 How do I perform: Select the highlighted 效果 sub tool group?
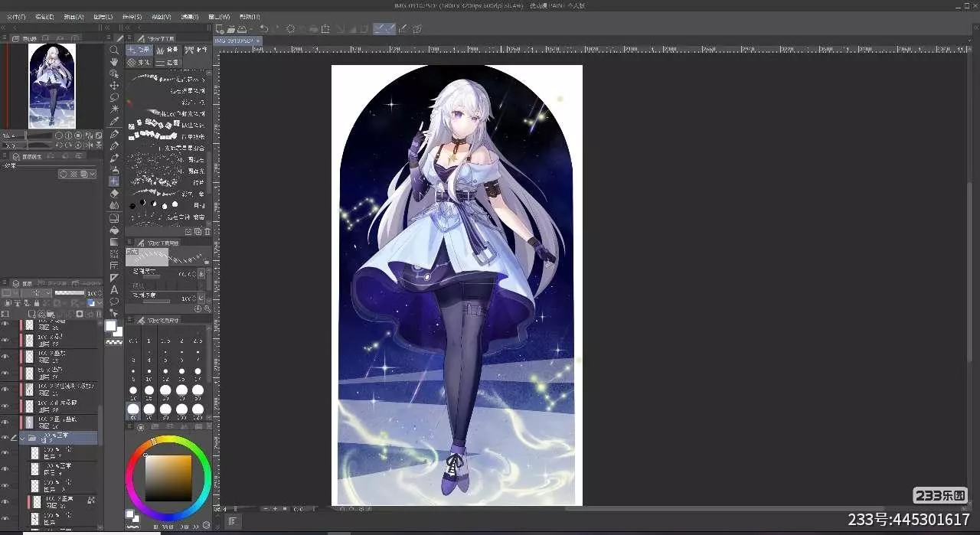(x=140, y=49)
